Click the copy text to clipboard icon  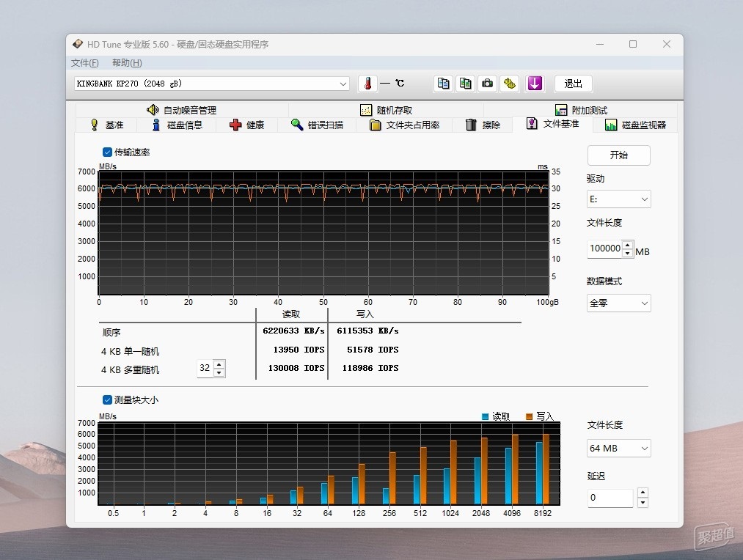(x=443, y=84)
